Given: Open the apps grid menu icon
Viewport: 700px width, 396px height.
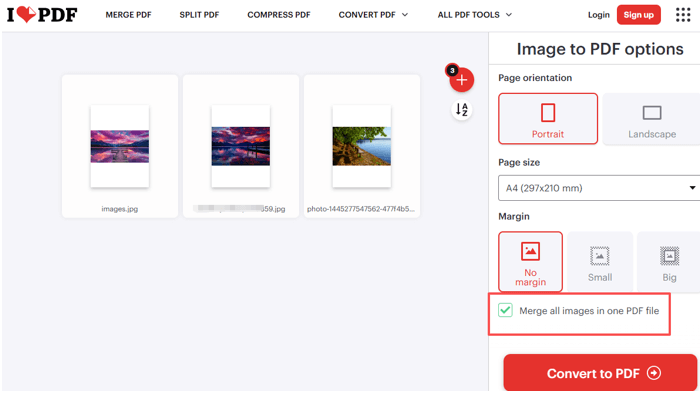Looking at the screenshot, I should (x=683, y=15).
